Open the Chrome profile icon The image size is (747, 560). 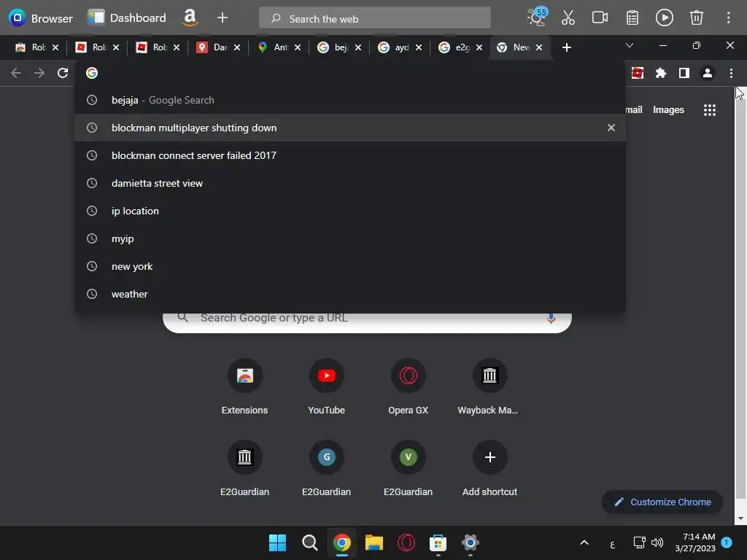click(708, 73)
